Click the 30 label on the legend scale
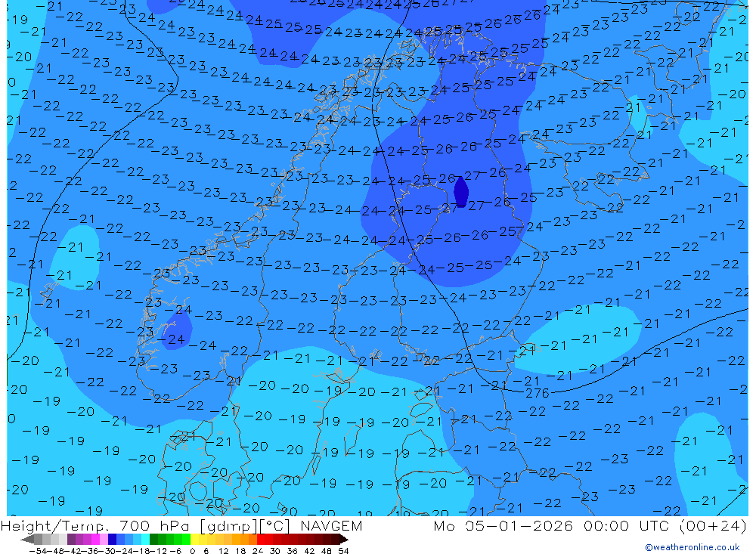 pos(275,551)
